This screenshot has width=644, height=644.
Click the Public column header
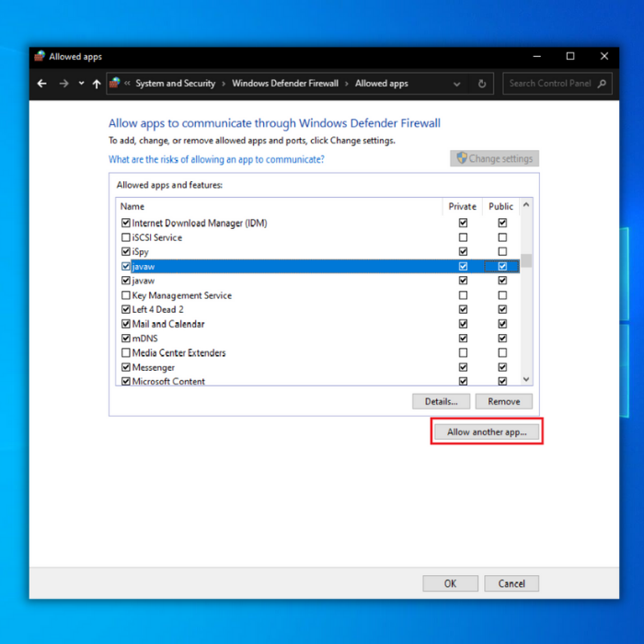[500, 206]
